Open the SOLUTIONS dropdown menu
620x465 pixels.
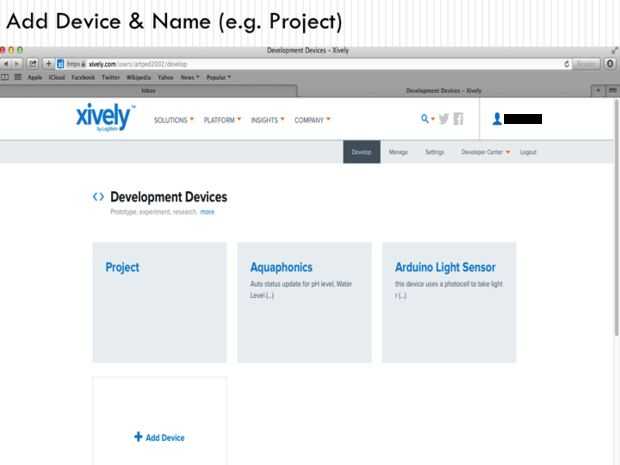click(174, 120)
